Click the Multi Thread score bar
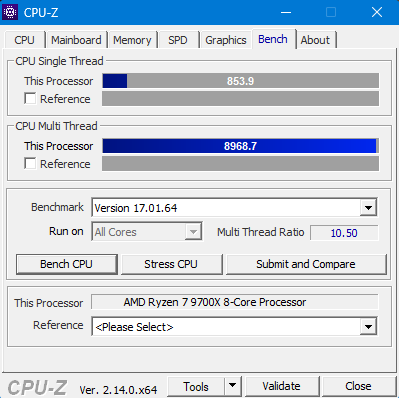 [240, 146]
